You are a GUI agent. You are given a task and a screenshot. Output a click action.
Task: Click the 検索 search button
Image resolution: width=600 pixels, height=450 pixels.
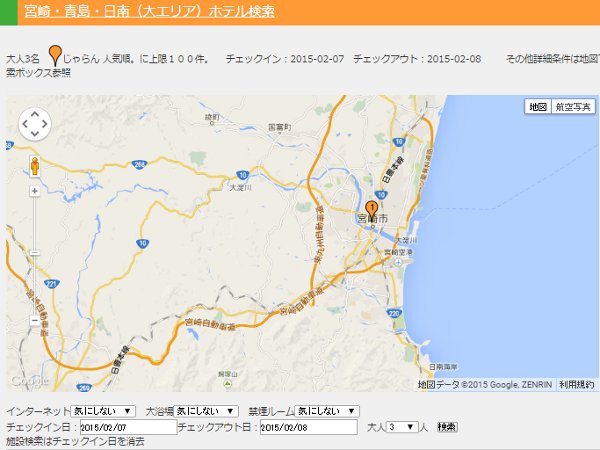pos(447,427)
